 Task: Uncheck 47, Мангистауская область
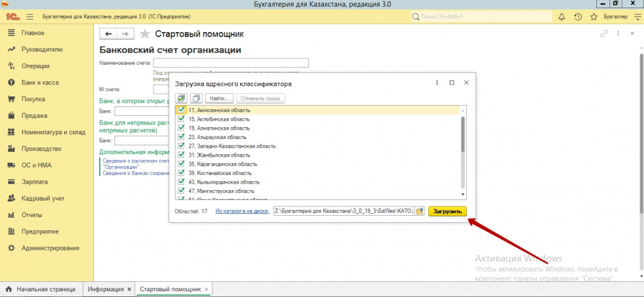point(181,191)
